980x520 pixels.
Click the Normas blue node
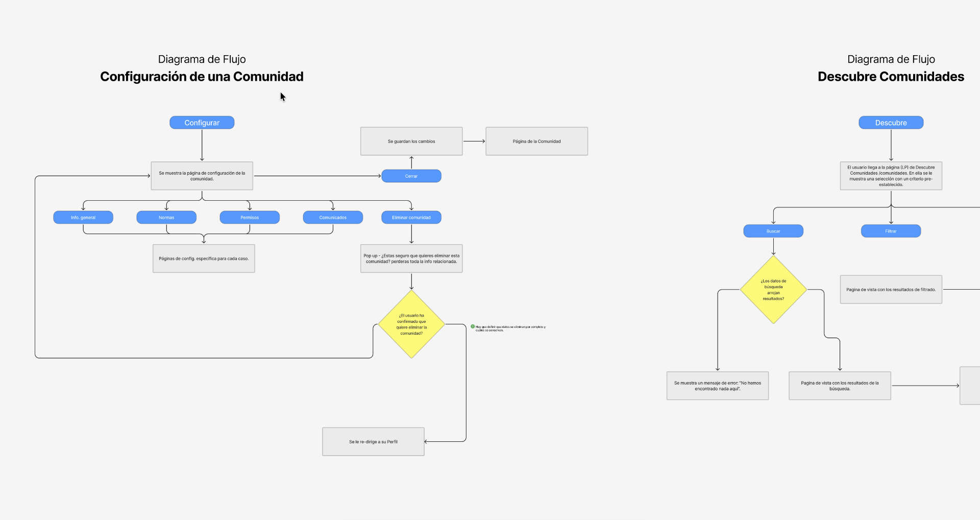tap(166, 218)
